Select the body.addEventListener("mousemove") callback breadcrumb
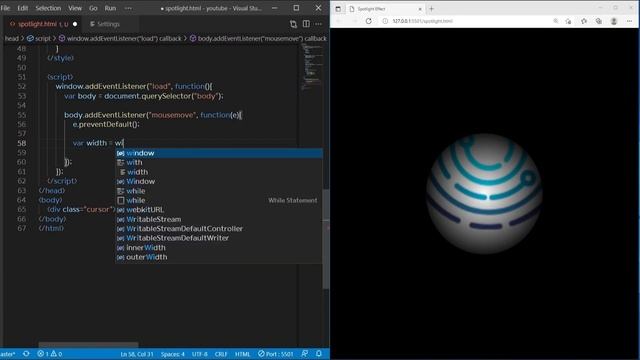Viewport: 640px width, 360px height. 258,38
